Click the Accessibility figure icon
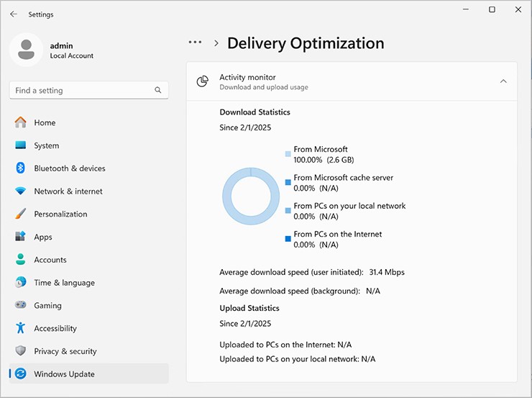Image resolution: width=532 pixels, height=398 pixels. coord(20,328)
